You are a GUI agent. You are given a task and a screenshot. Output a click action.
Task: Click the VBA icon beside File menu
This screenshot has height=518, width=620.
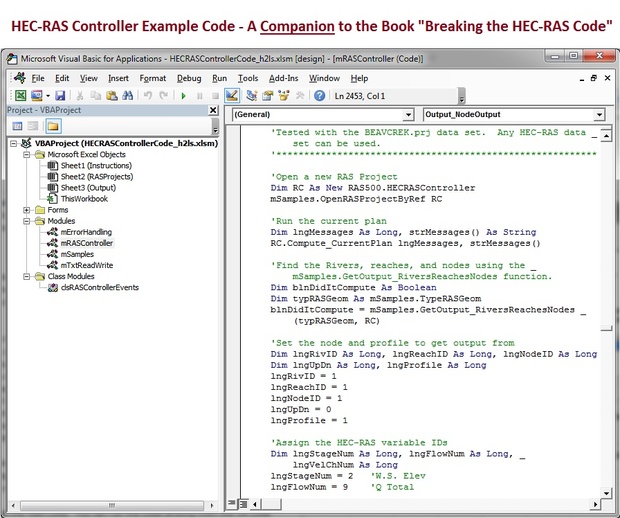click(19, 78)
